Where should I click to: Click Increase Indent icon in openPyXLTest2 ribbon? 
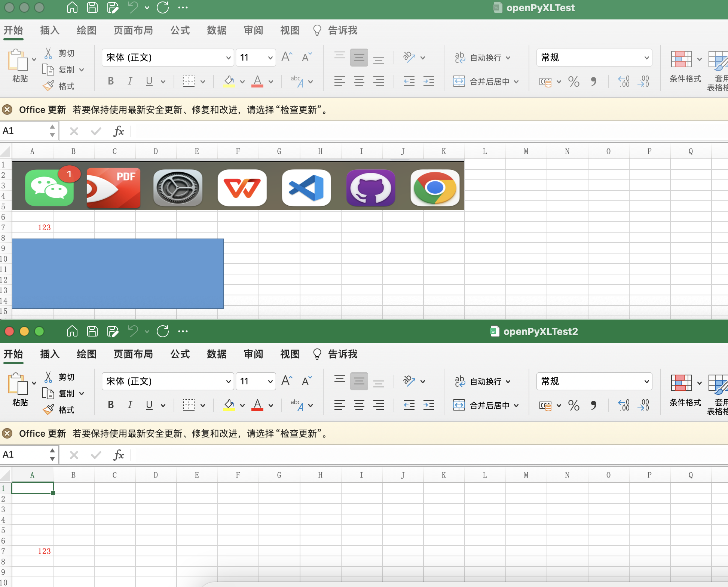[428, 405]
